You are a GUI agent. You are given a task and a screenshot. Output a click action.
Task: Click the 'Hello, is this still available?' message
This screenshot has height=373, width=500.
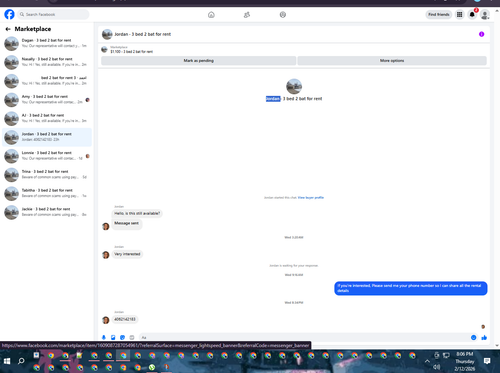[137, 213]
